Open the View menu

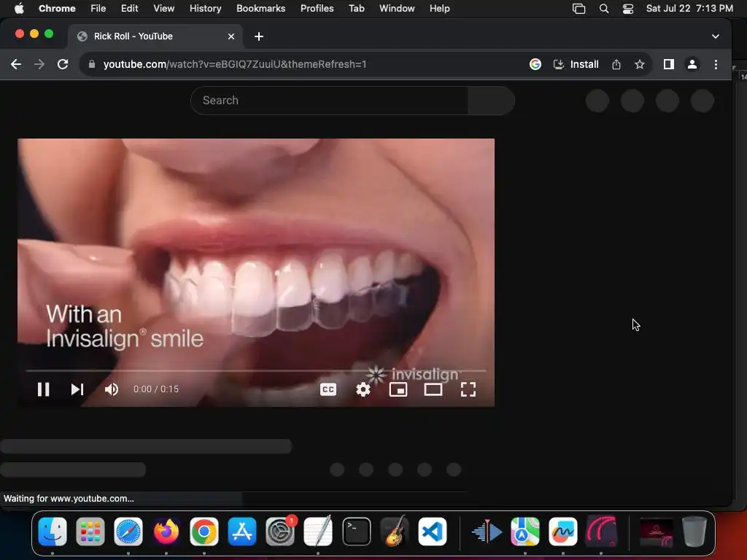[x=164, y=8]
